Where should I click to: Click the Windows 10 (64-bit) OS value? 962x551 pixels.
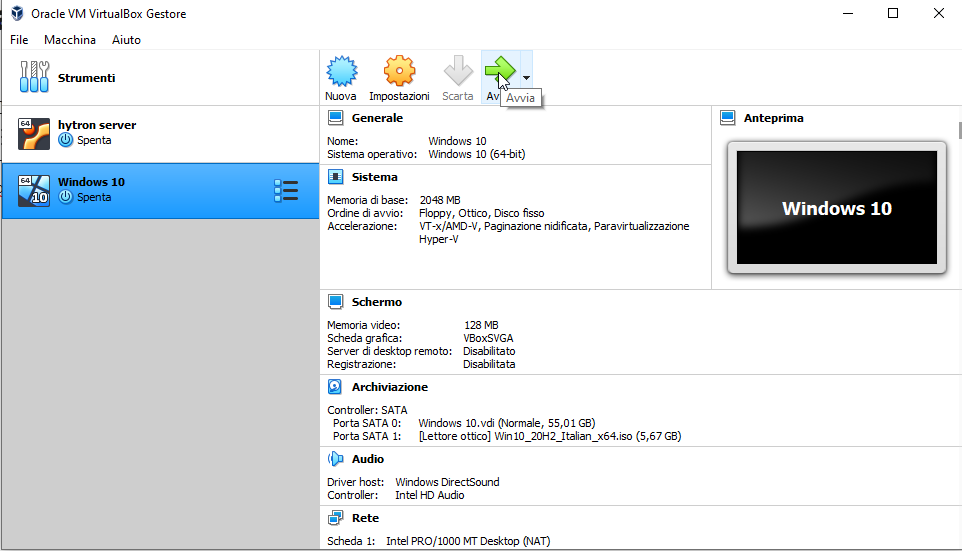[477, 154]
